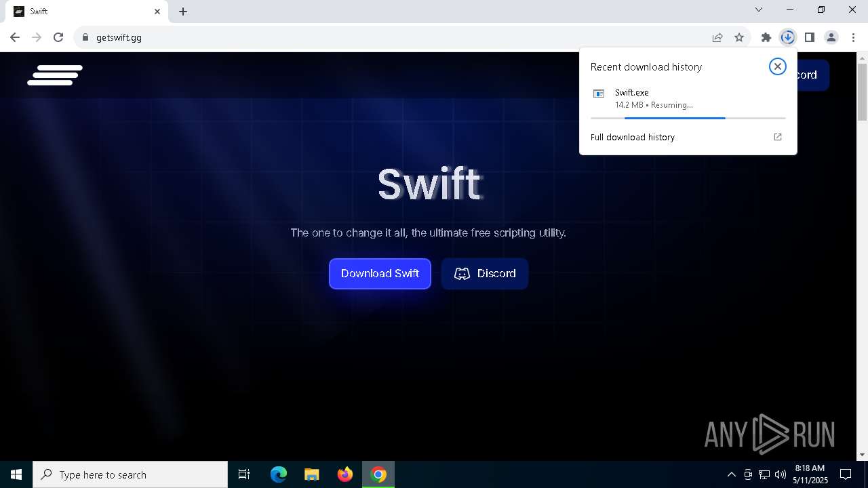Click the Swift.exe file name
868x488 pixels.
[x=632, y=93]
